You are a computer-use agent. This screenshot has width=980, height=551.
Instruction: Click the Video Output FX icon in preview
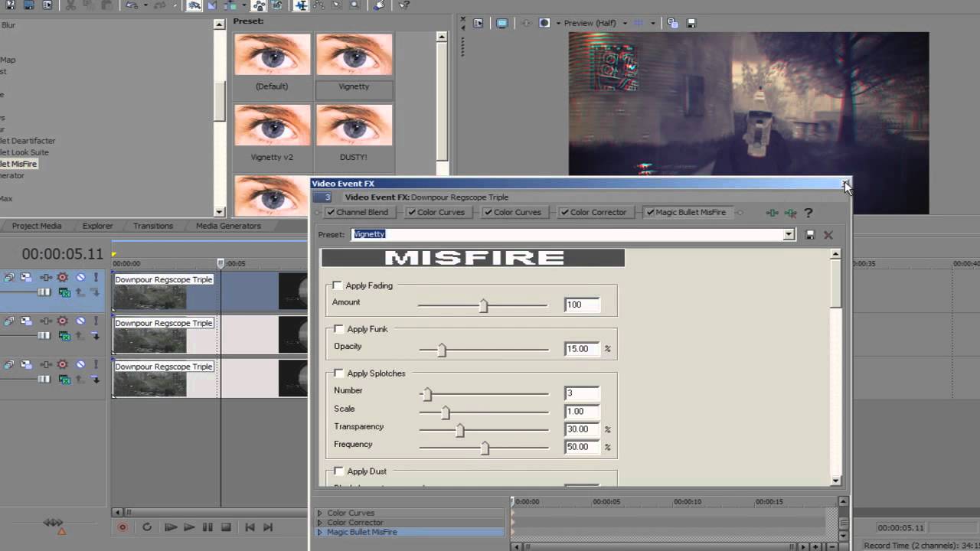pyautogui.click(x=526, y=23)
